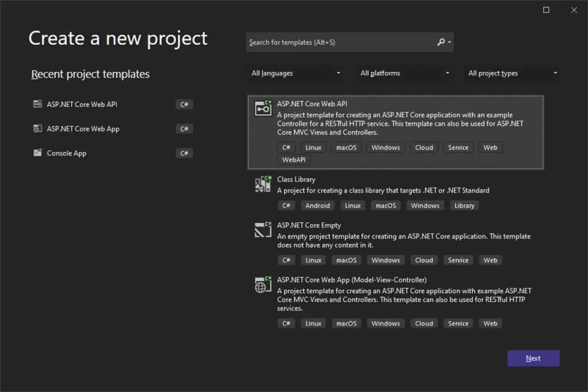
Task: Click the Library tag under Class Library
Action: point(464,205)
